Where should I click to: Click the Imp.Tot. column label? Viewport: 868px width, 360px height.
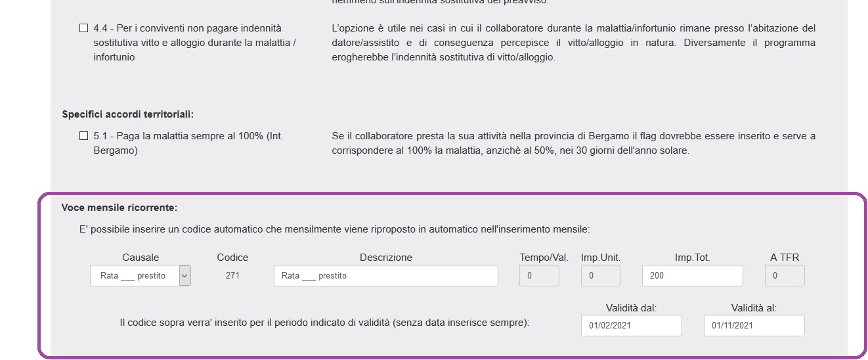point(692,258)
